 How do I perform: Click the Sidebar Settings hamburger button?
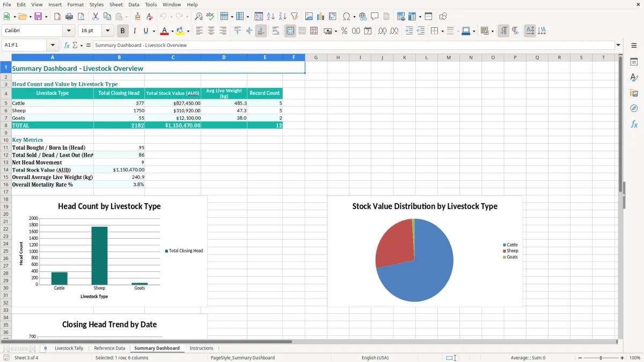[x=634, y=45]
